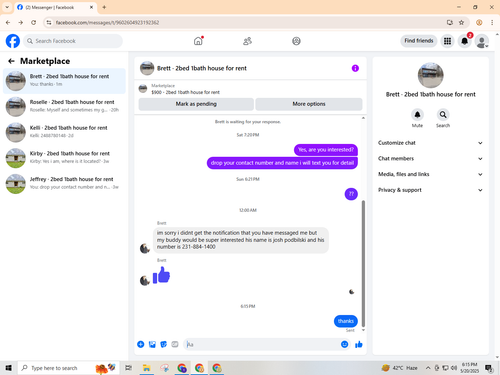Open the Groups icon in top navigation
500x375 pixels.
(296, 41)
